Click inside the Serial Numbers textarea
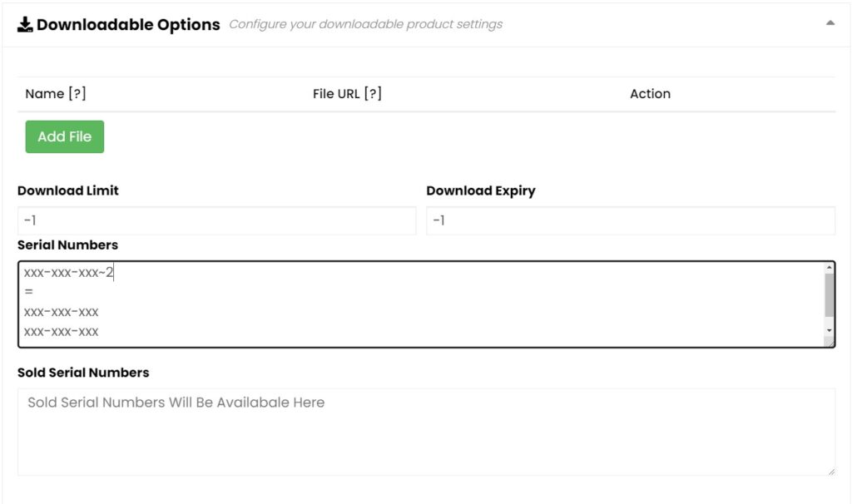852x504 pixels. [x=421, y=304]
